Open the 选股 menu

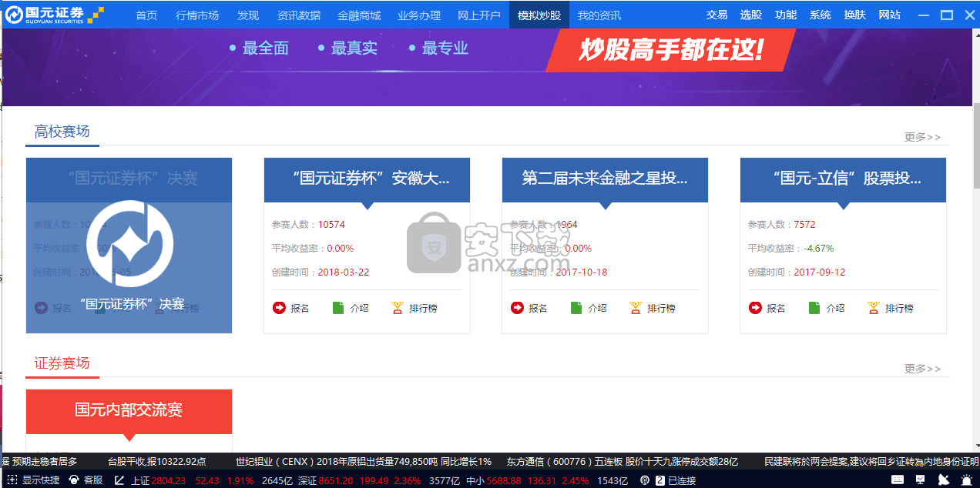750,15
